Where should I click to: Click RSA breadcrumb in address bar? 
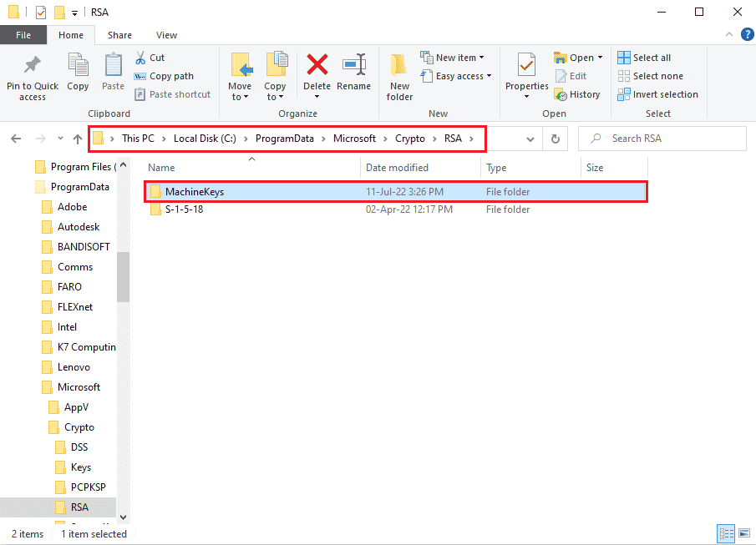point(453,139)
